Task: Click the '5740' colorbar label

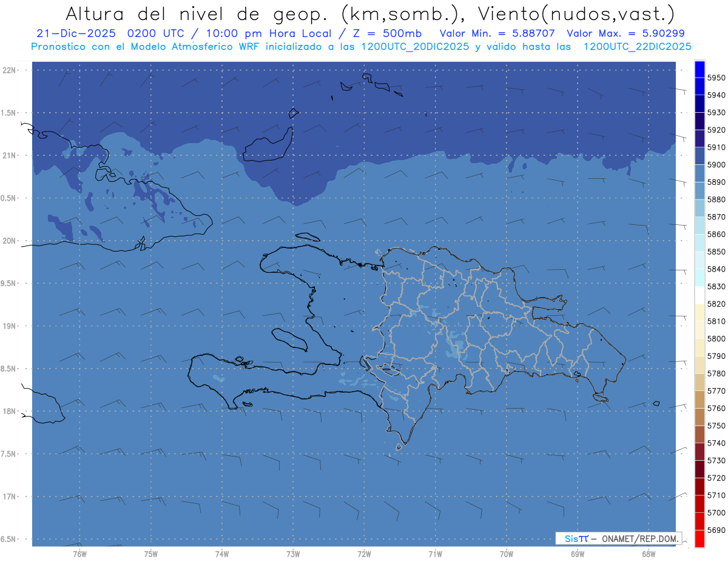Action: [716, 443]
